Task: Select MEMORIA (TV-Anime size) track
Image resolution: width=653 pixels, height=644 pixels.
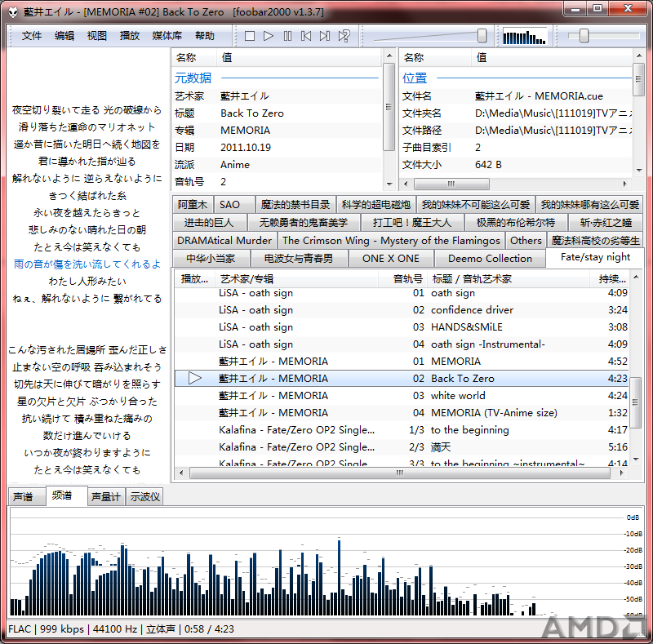Action: (402, 412)
